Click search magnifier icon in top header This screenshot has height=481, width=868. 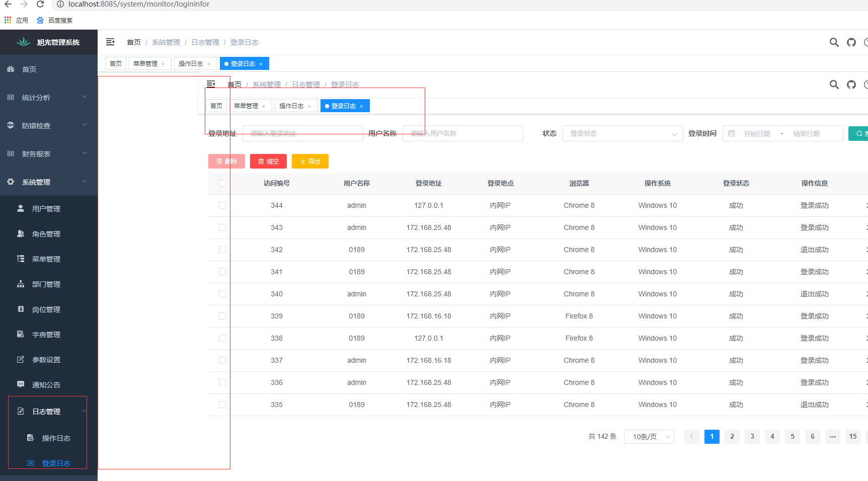[834, 42]
